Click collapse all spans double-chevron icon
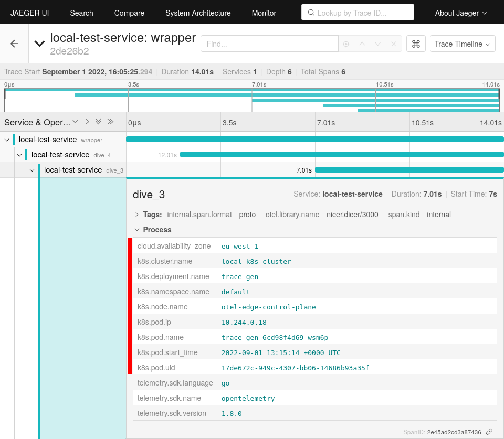This screenshot has height=439, width=504. pos(110,122)
